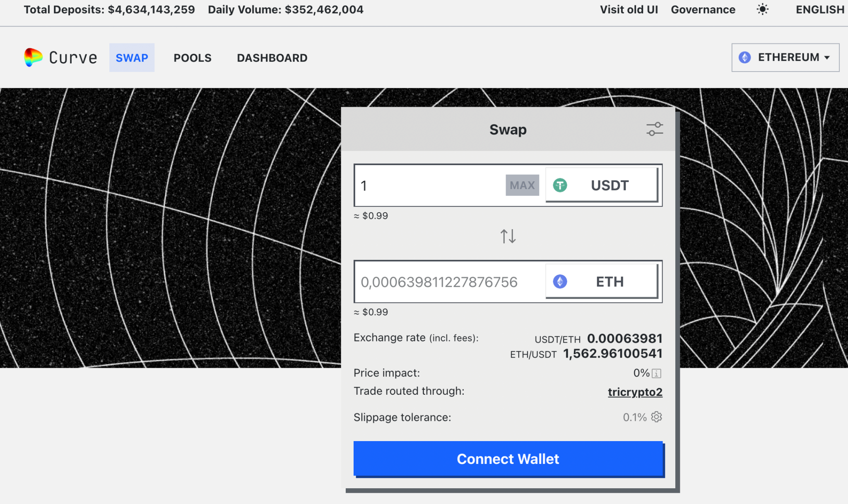Click Visit old UI link
The width and height of the screenshot is (848, 504).
629,9
